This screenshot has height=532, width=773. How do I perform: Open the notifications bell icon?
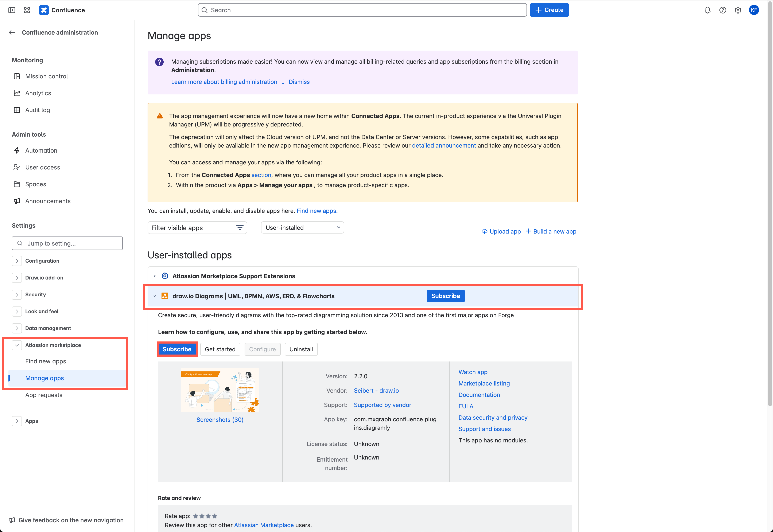point(707,10)
